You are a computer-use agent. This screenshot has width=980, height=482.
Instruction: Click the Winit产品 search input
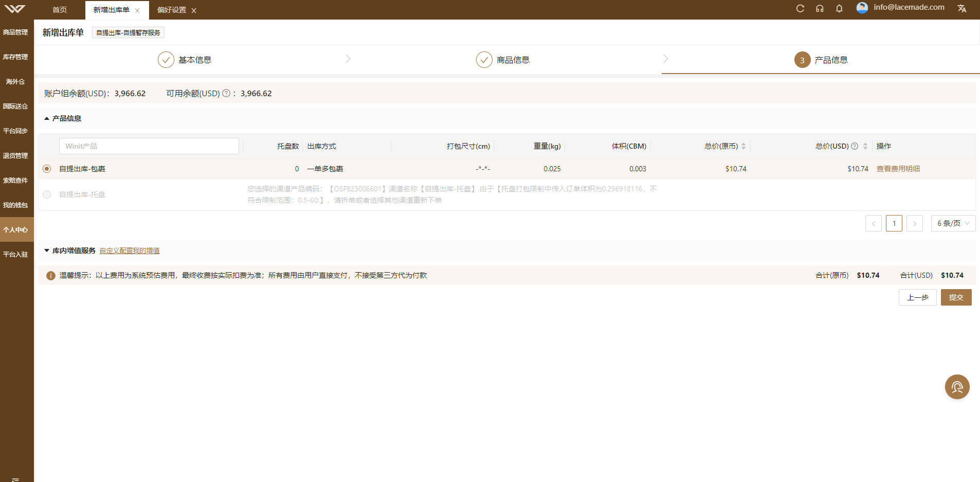149,146
